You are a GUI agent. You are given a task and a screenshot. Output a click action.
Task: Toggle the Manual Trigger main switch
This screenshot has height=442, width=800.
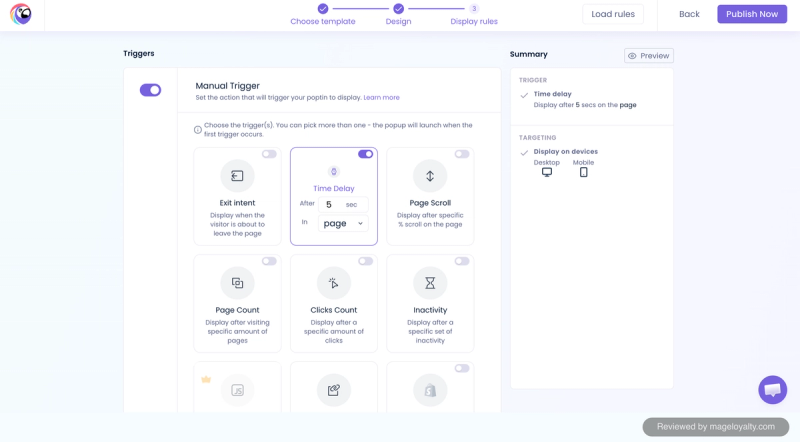(x=151, y=90)
